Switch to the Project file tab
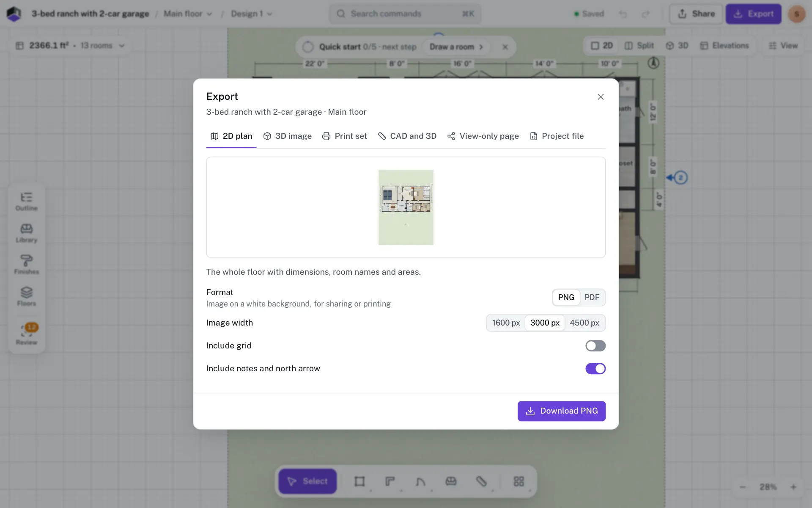 click(557, 136)
